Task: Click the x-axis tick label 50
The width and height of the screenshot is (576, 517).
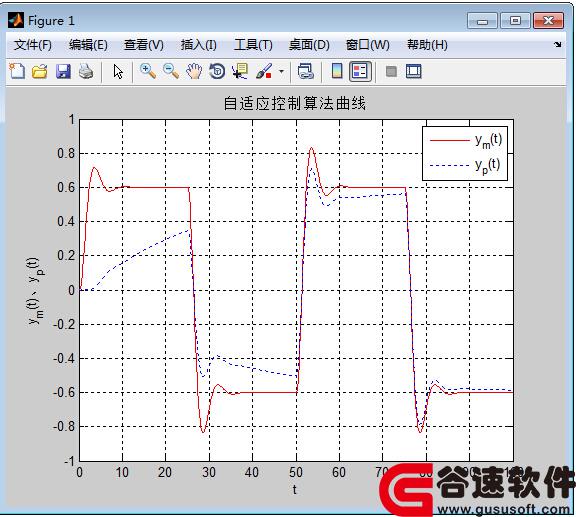Action: (295, 472)
